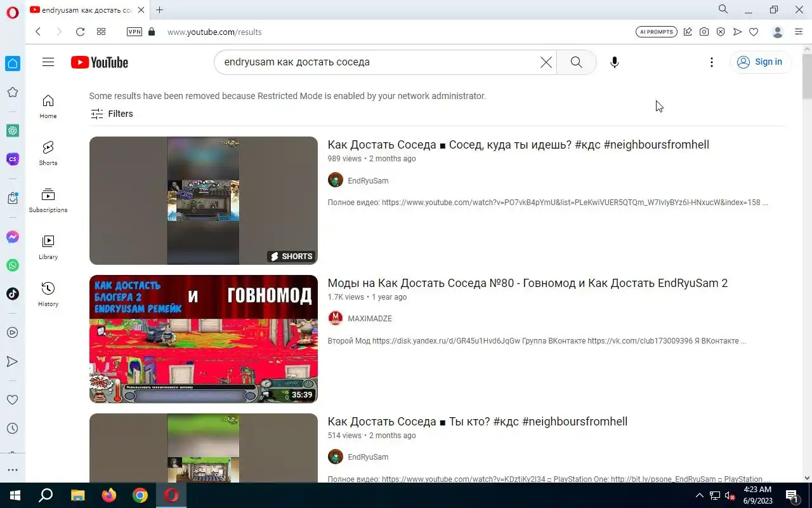Screen dimensions: 812x508
Task: Open 'Моды на Как Достать Соседа №80' title
Action: coord(528,283)
